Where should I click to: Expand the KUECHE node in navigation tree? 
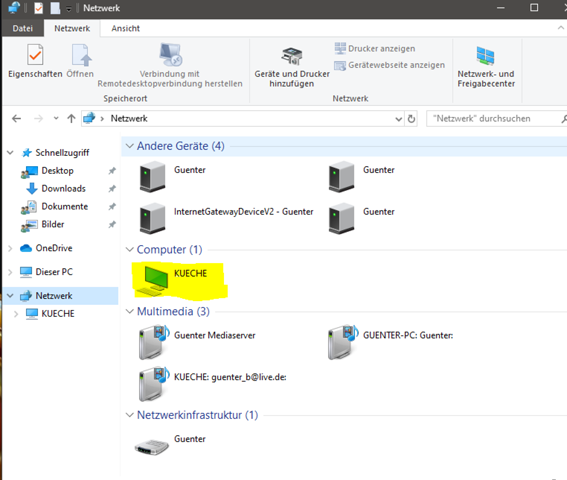pos(16,314)
